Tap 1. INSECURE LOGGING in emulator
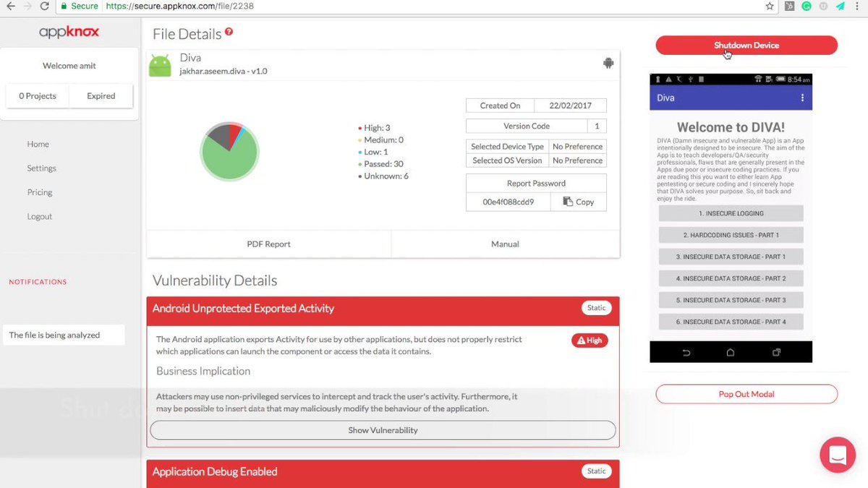The width and height of the screenshot is (868, 488). [x=731, y=213]
